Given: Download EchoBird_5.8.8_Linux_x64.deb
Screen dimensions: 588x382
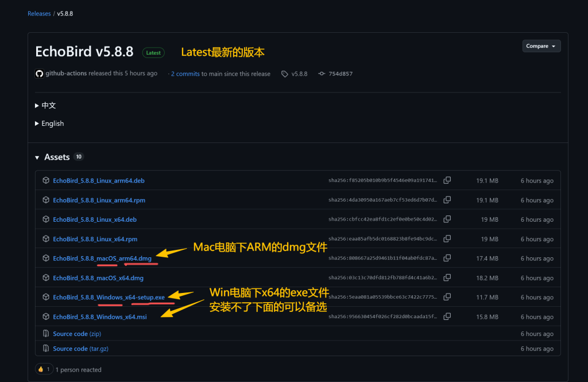Looking at the screenshot, I should pyautogui.click(x=95, y=219).
